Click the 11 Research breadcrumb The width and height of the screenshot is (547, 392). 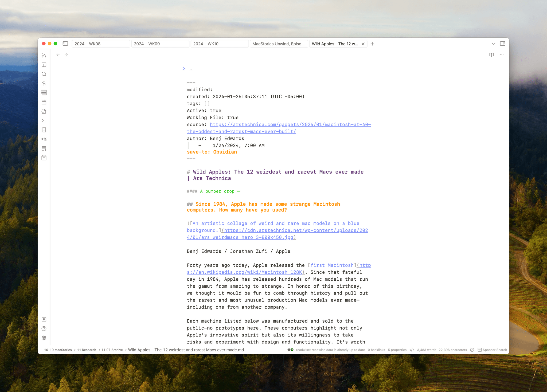pyautogui.click(x=87, y=350)
